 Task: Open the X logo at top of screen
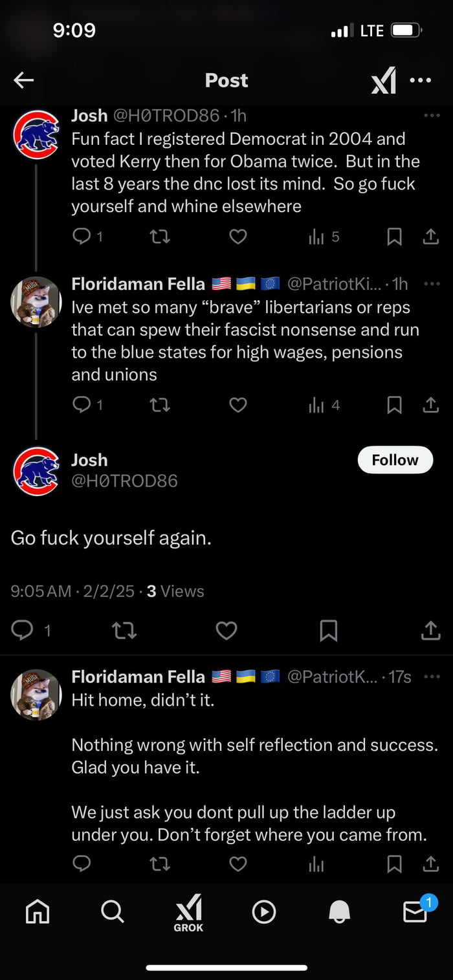383,80
